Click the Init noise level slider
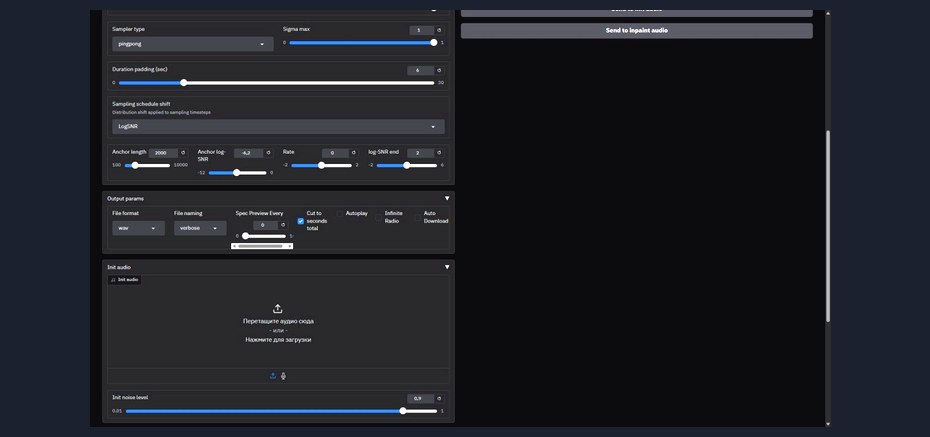930x437 pixels. 281,411
